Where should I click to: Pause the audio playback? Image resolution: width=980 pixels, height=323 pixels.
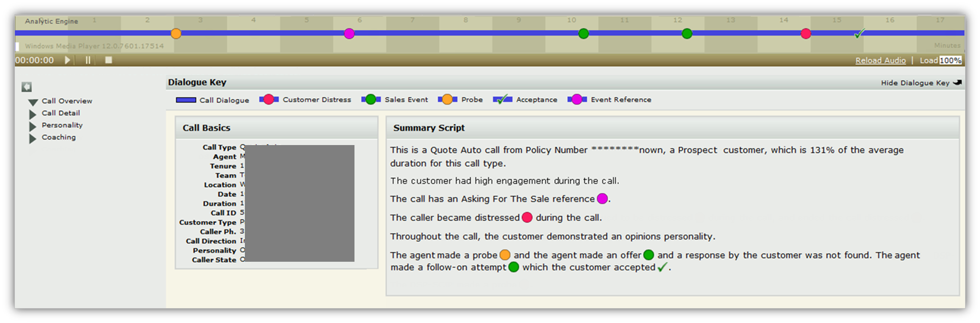pyautogui.click(x=88, y=60)
